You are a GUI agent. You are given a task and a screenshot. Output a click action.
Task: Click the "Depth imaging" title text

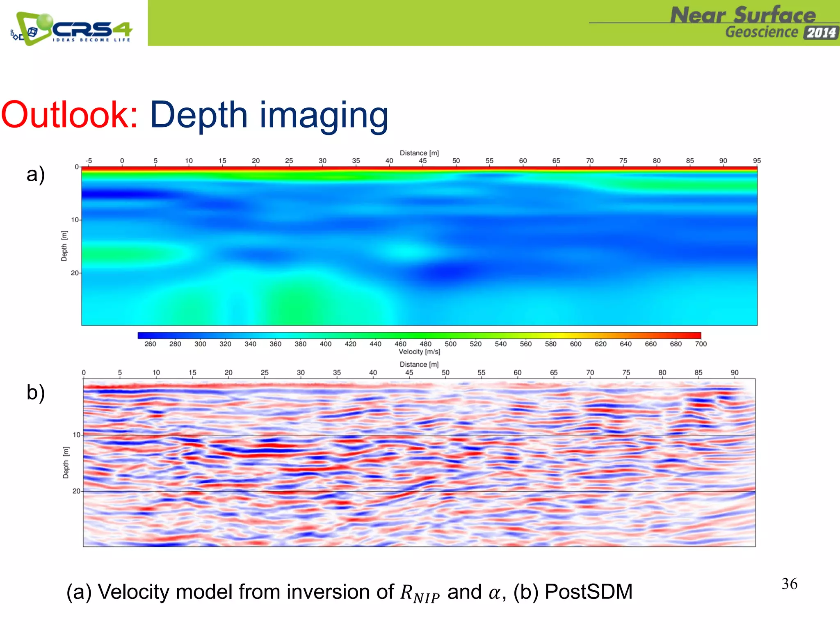pyautogui.click(x=269, y=116)
